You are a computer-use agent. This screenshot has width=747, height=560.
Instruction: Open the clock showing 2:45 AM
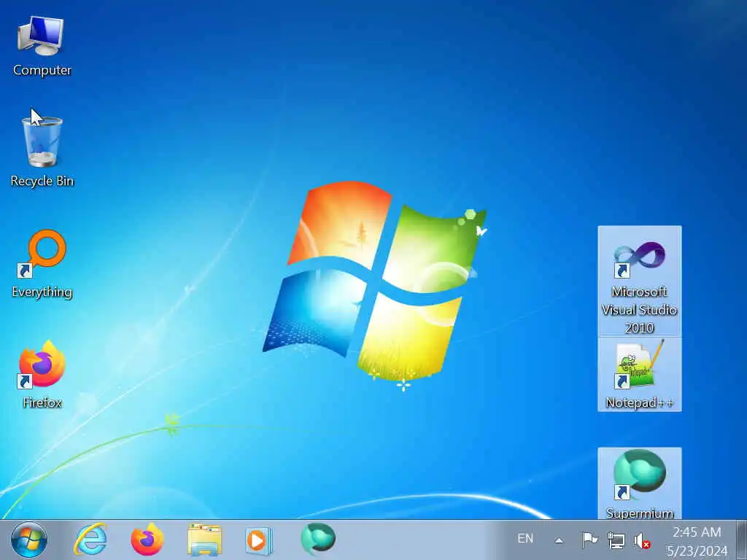pos(697,541)
